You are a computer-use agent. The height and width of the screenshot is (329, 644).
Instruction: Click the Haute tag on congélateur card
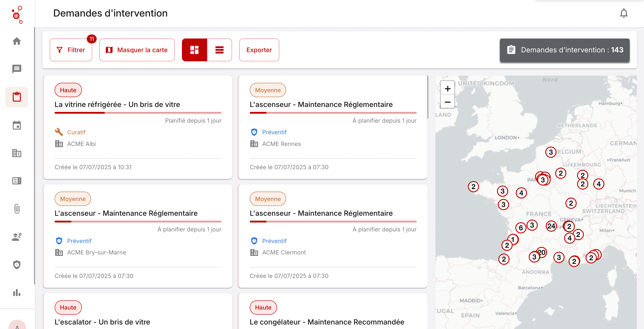click(x=263, y=307)
